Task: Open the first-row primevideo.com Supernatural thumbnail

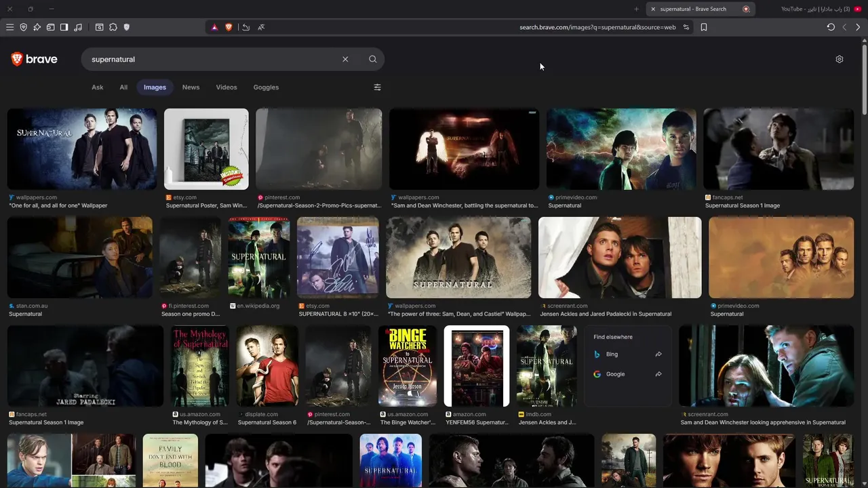Action: (x=621, y=149)
